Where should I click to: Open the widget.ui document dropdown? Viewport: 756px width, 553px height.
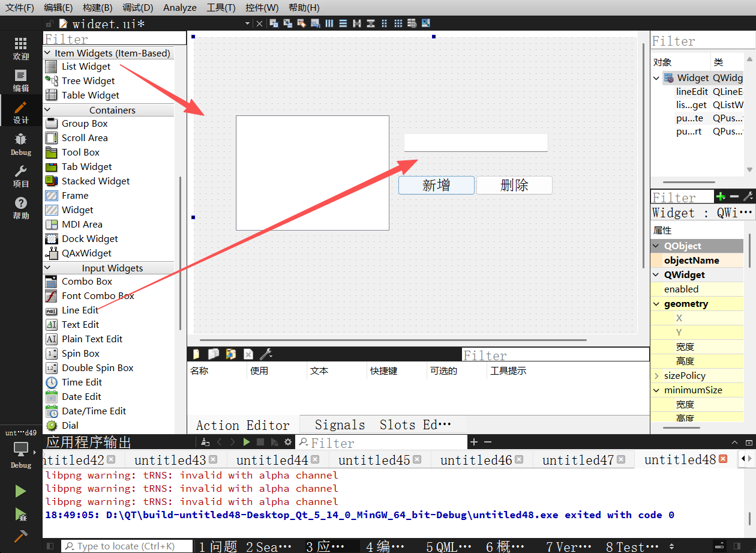pyautogui.click(x=247, y=23)
